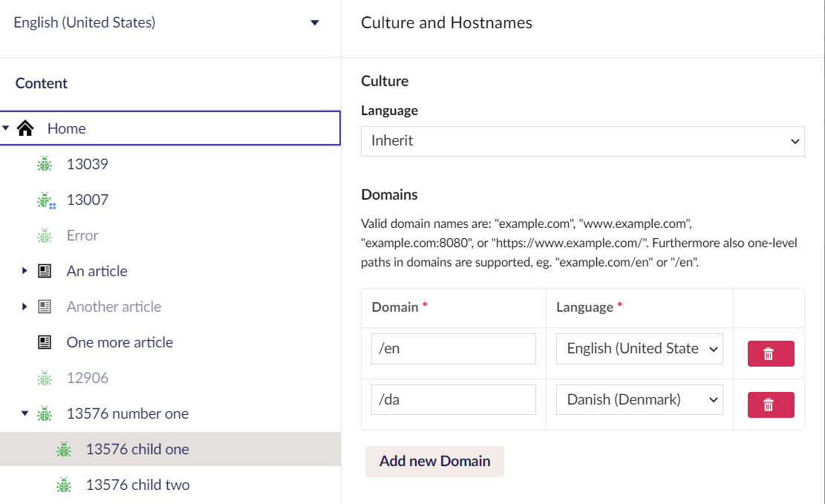Open the An article node
This screenshot has height=504, width=825.
click(97, 271)
